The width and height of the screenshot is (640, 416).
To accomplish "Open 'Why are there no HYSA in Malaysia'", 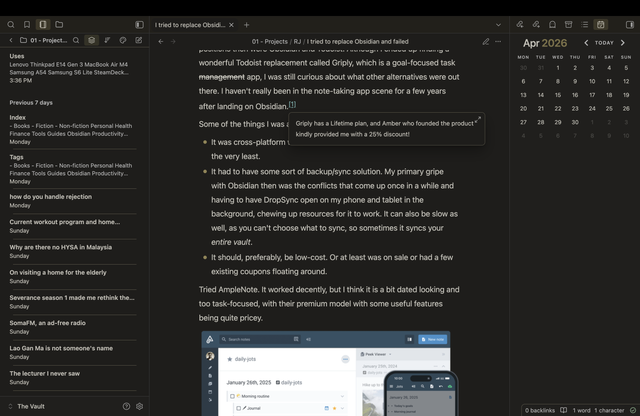I will tap(73, 251).
